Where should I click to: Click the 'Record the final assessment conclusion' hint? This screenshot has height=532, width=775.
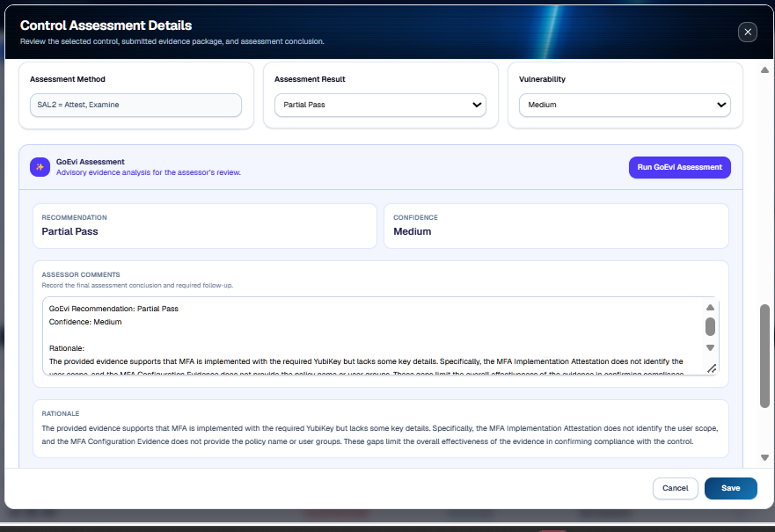click(137, 285)
